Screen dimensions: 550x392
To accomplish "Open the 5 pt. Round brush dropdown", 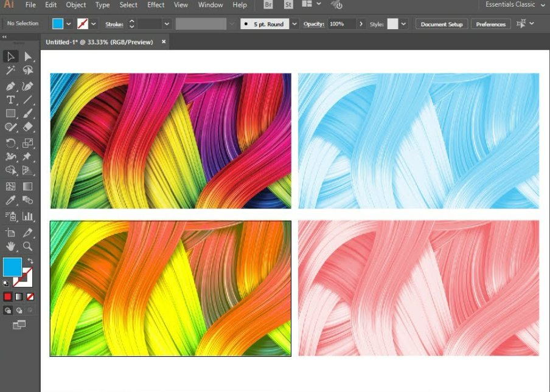I will [x=294, y=24].
